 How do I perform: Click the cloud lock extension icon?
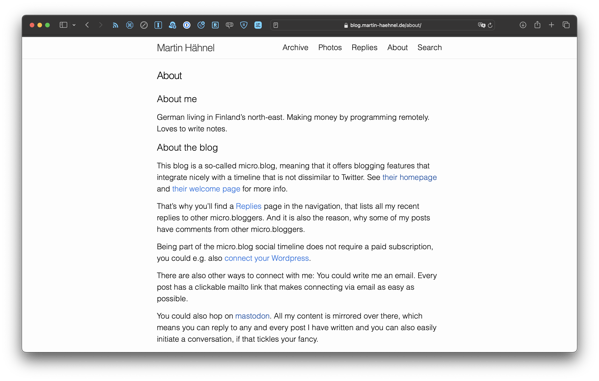172,25
